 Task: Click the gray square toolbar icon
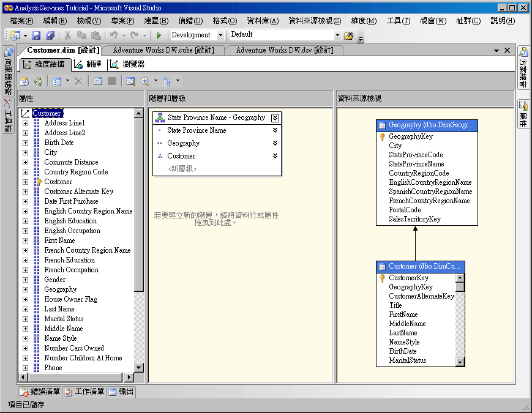(x=112, y=81)
